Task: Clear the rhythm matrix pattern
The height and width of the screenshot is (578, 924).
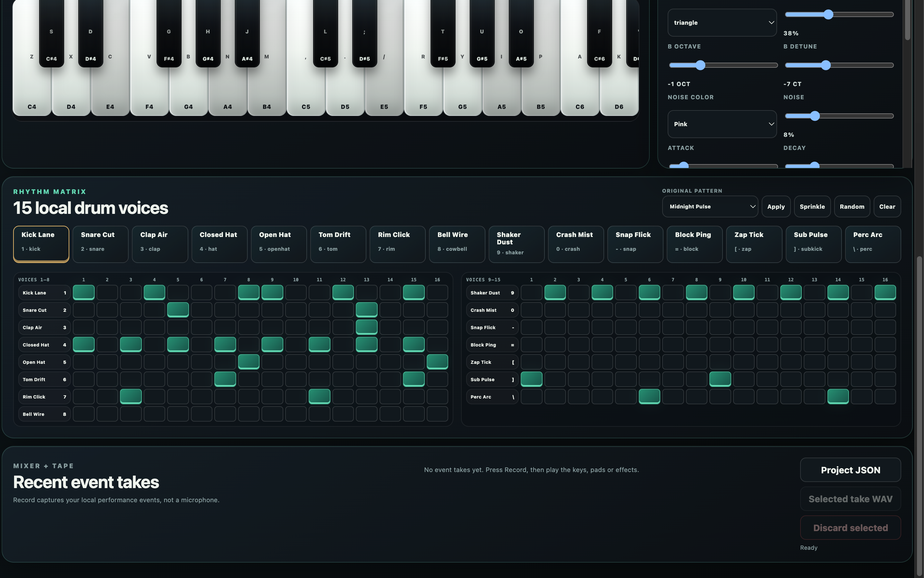Action: (887, 206)
